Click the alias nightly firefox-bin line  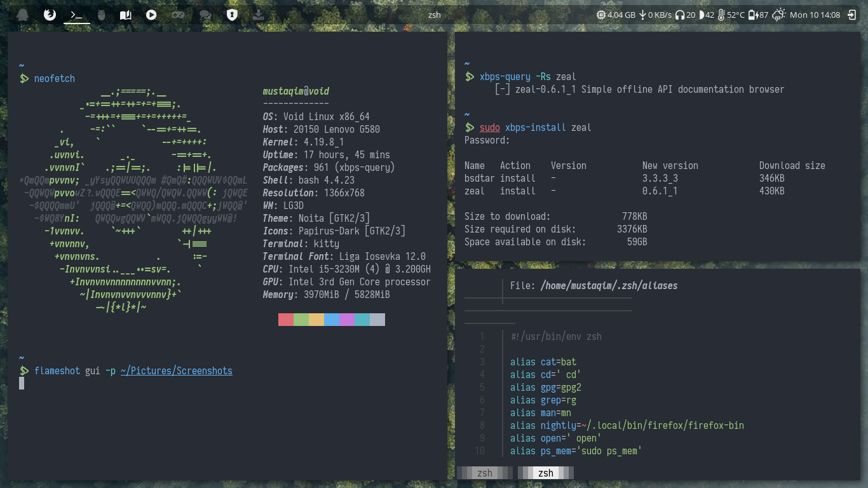tap(627, 426)
